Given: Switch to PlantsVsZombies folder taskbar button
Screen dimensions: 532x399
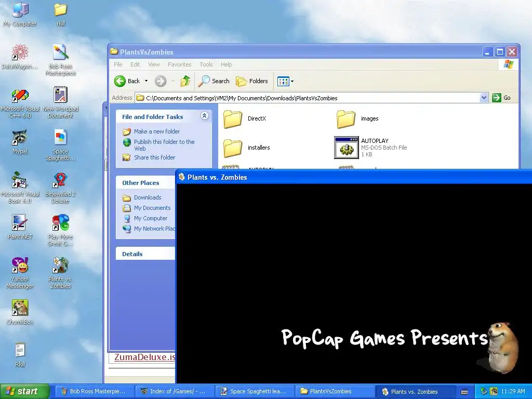Looking at the screenshot, I should pyautogui.click(x=335, y=392).
